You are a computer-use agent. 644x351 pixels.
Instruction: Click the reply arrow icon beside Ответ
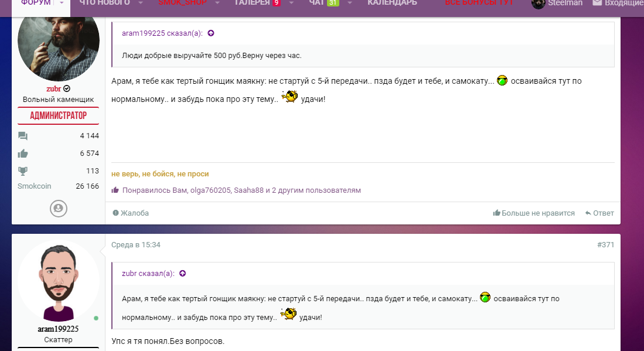[588, 213]
